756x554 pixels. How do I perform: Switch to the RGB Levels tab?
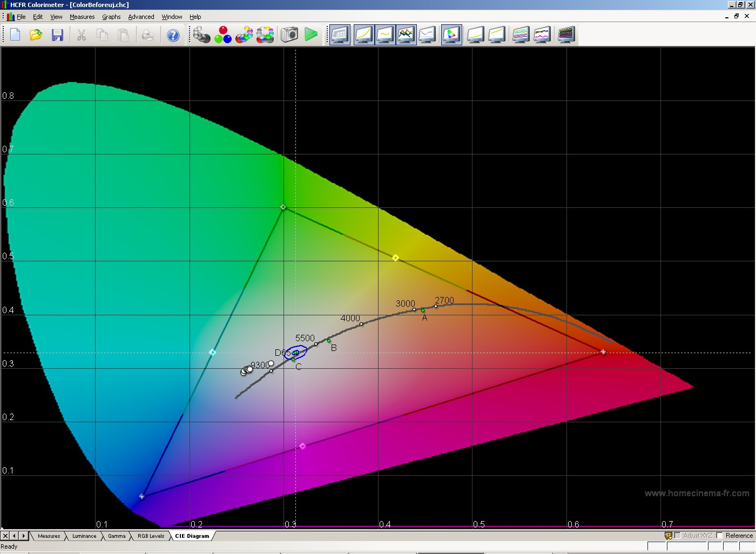point(151,536)
